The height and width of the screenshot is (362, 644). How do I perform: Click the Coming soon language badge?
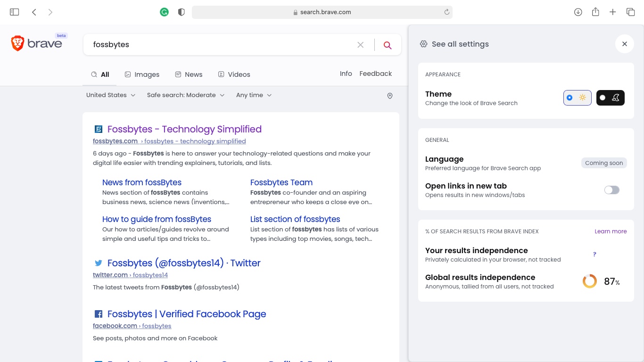pyautogui.click(x=604, y=163)
